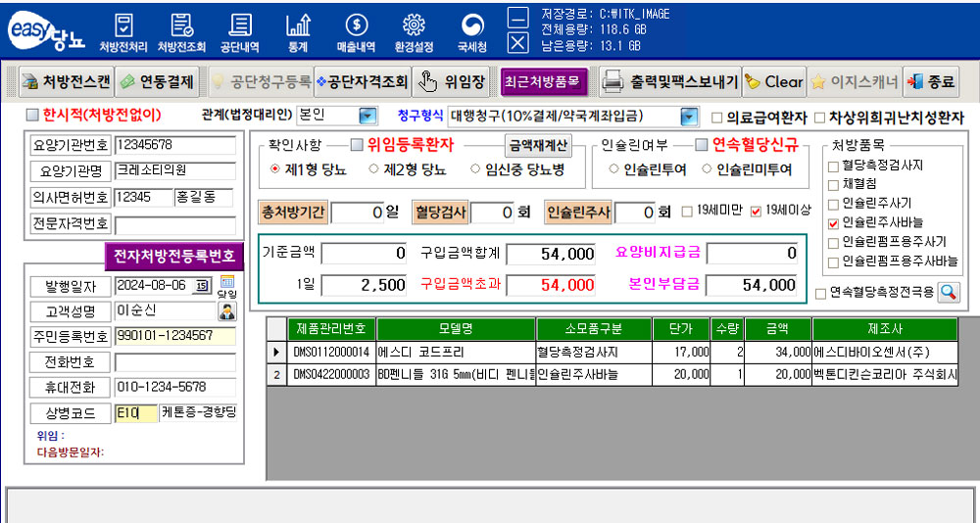Click 공단청구등록 toolbar button

(261, 82)
